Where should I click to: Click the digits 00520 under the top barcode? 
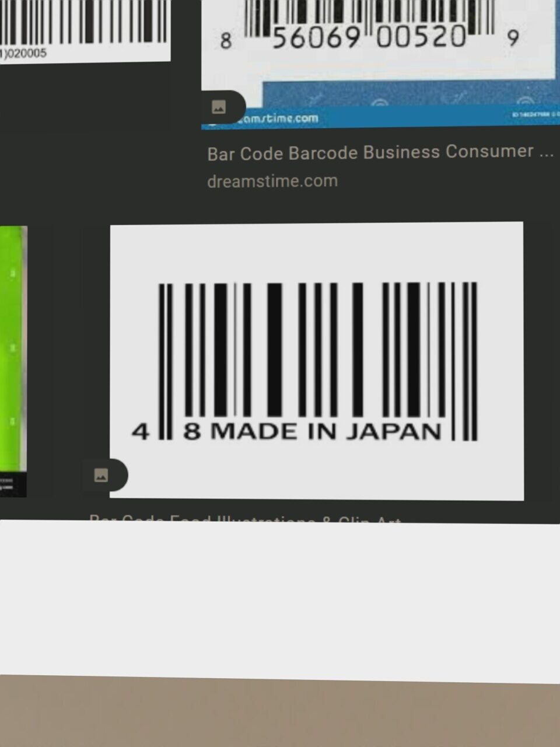tap(421, 39)
